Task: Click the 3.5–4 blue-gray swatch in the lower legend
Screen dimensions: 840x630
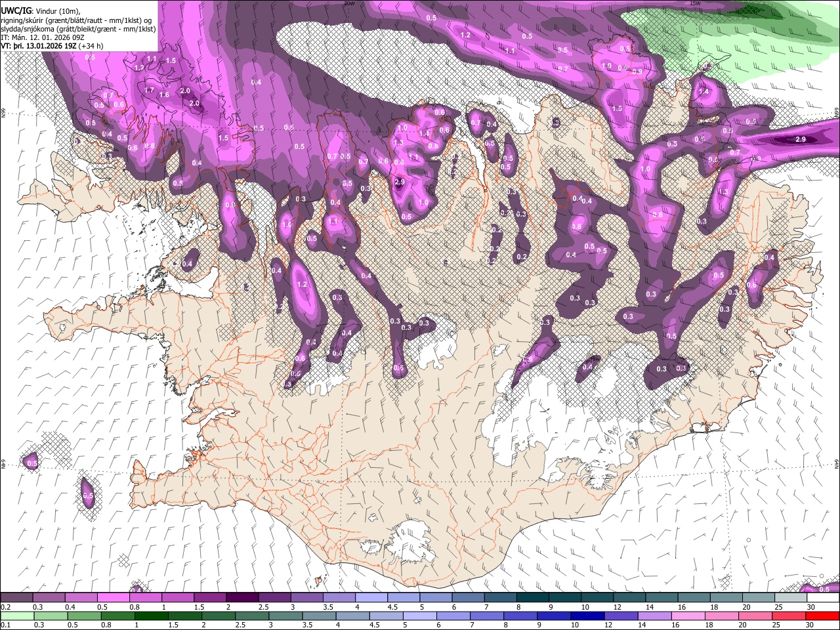Action: tap(320, 616)
